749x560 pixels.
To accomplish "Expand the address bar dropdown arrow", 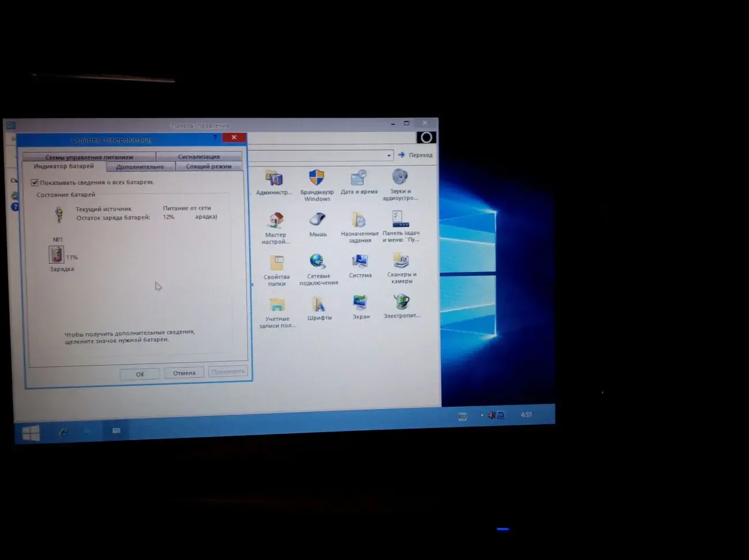I will (x=389, y=156).
